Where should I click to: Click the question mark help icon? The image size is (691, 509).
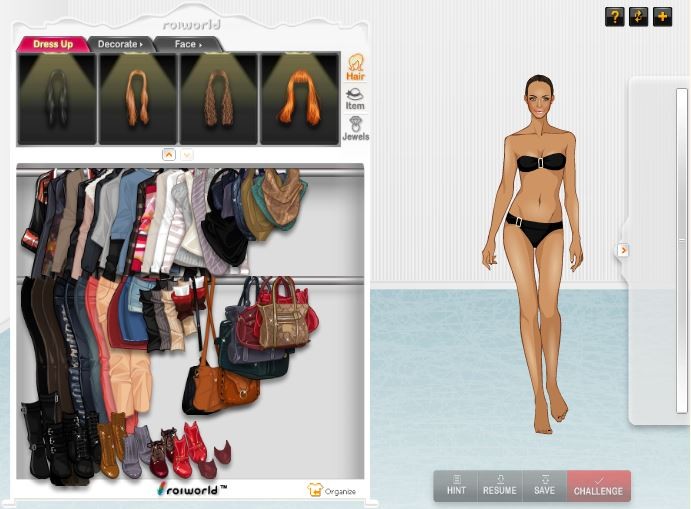614,17
